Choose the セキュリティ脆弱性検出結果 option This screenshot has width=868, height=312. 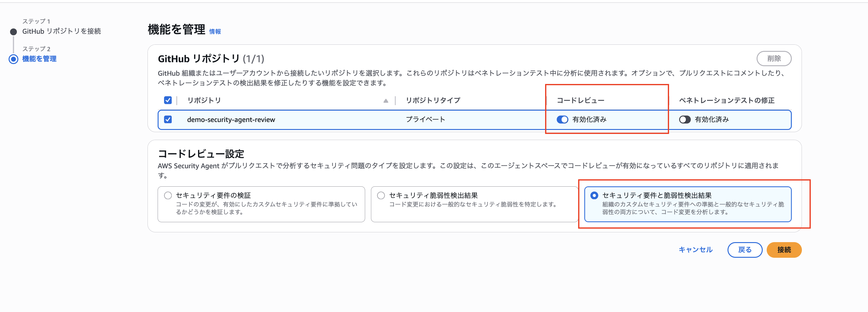(x=381, y=195)
